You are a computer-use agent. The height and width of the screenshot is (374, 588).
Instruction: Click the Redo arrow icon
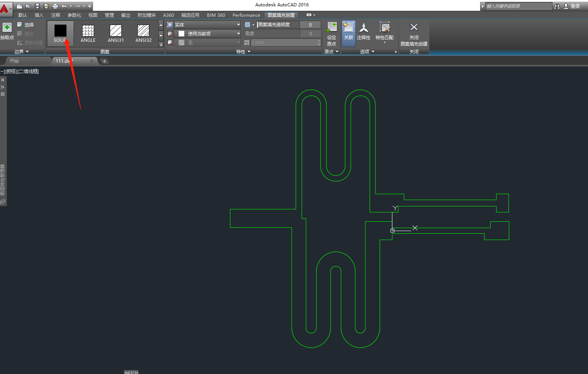78,6
